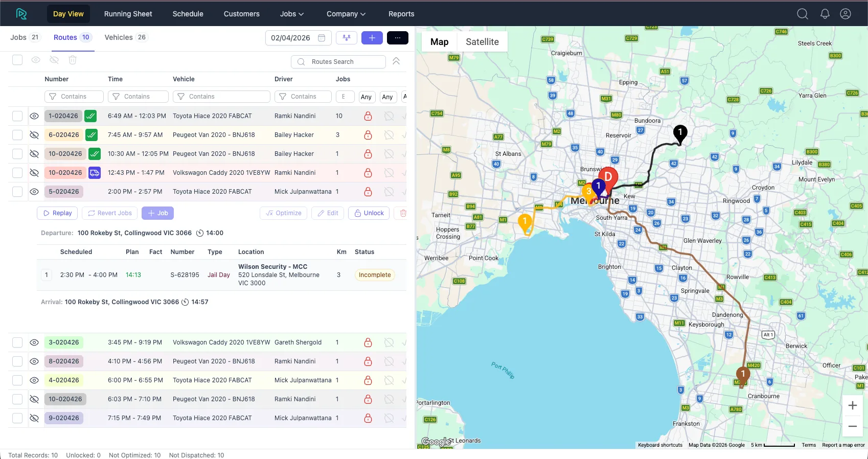Open the first Any filter dropdown
The width and height of the screenshot is (868, 459).
coord(366,97)
